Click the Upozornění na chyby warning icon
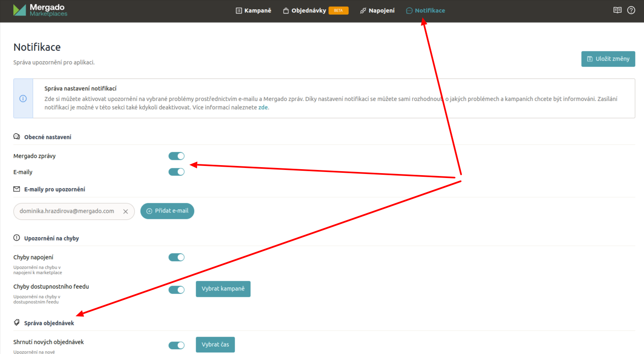The height and width of the screenshot is (354, 644). tap(16, 238)
